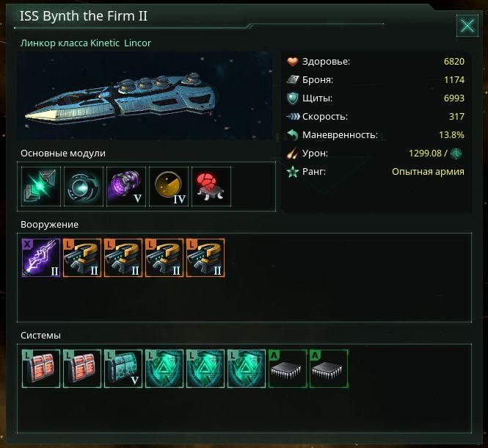Select the last L-slot cannon weapon
Screen dimensions: 488x448
[x=205, y=257]
